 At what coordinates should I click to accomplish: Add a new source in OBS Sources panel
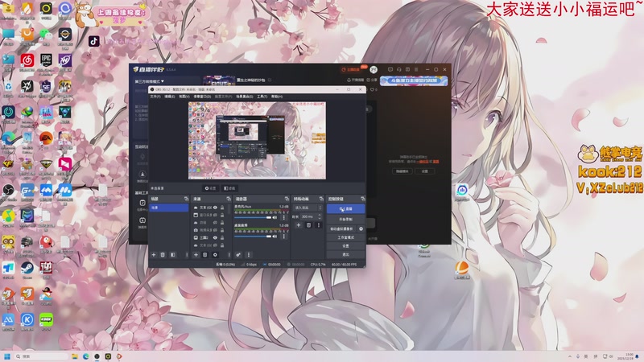(196, 255)
